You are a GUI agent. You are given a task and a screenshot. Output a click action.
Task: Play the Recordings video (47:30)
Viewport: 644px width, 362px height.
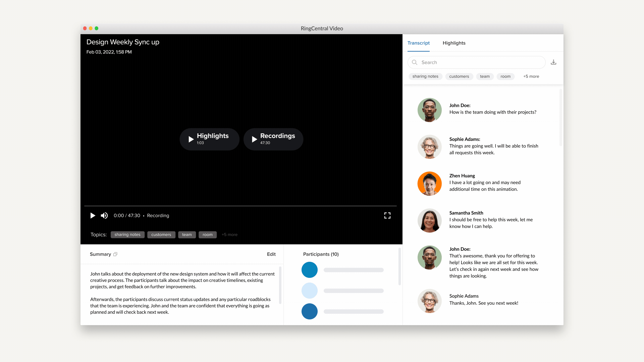point(273,139)
